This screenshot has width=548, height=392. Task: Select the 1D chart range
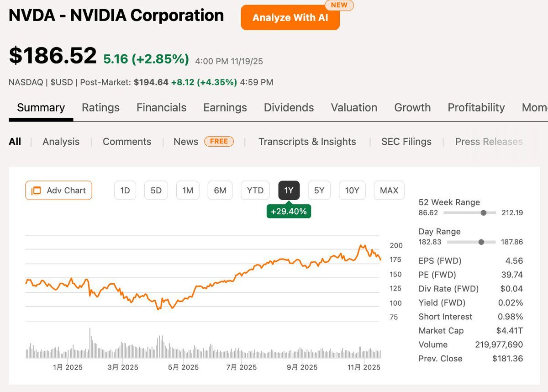tap(125, 191)
